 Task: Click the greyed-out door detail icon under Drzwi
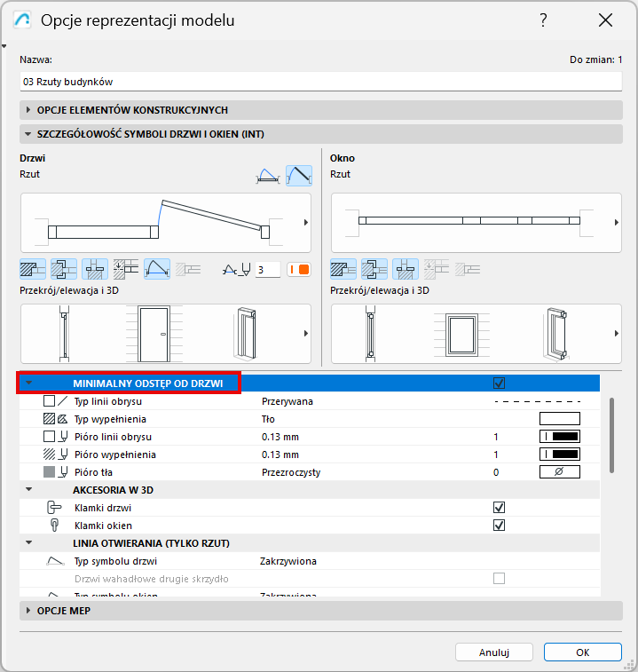188,270
